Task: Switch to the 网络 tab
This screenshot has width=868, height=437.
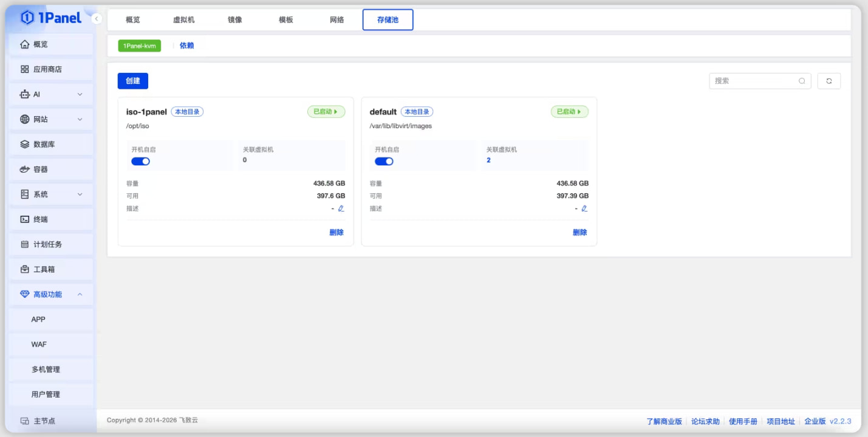Action: [337, 19]
